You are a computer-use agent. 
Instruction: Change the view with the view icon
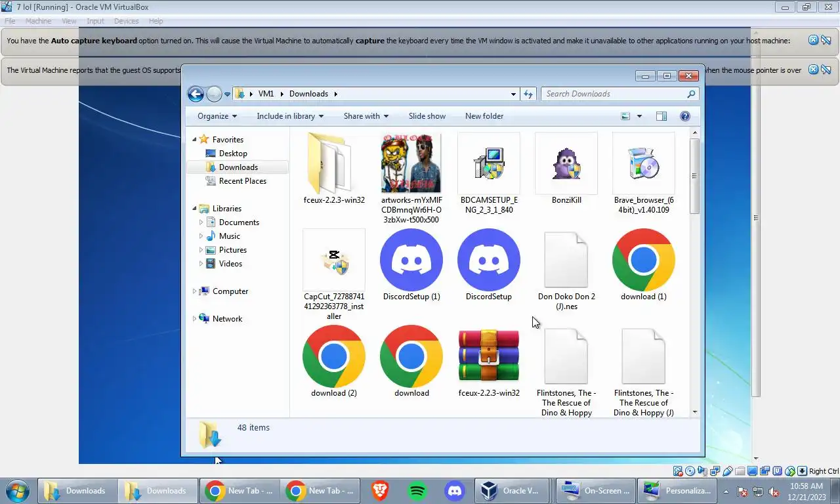(625, 116)
